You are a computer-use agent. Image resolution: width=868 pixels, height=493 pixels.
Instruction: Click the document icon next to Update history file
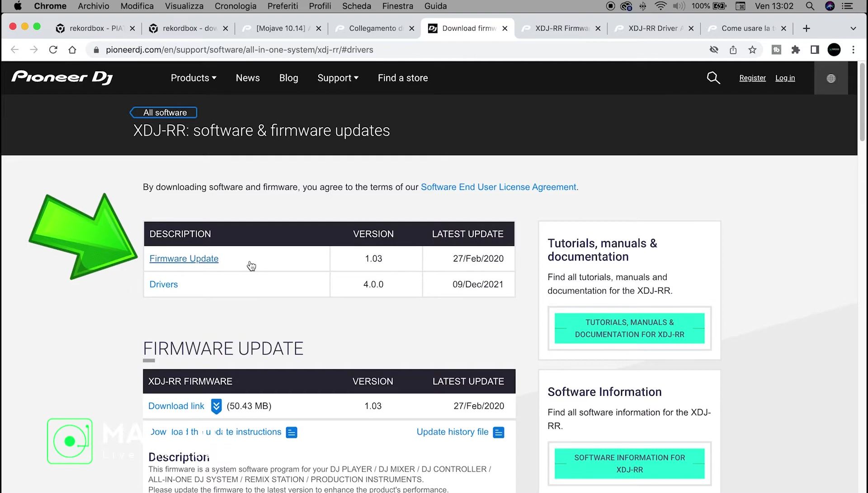pyautogui.click(x=499, y=432)
